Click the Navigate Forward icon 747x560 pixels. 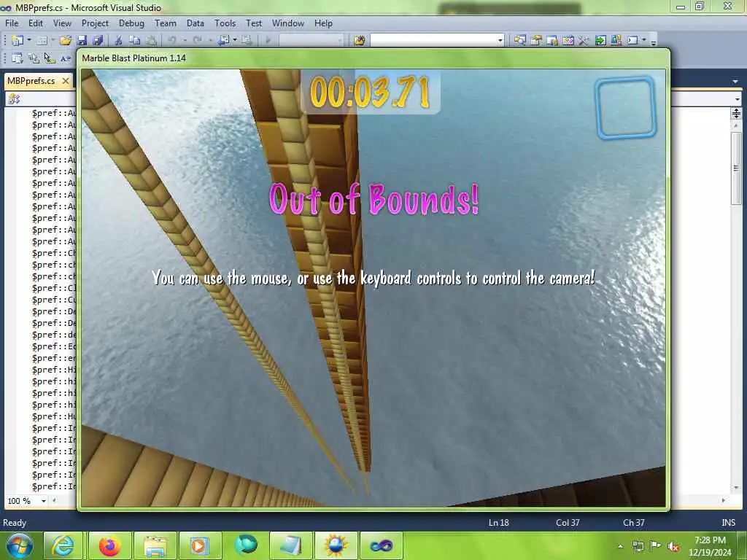point(247,41)
